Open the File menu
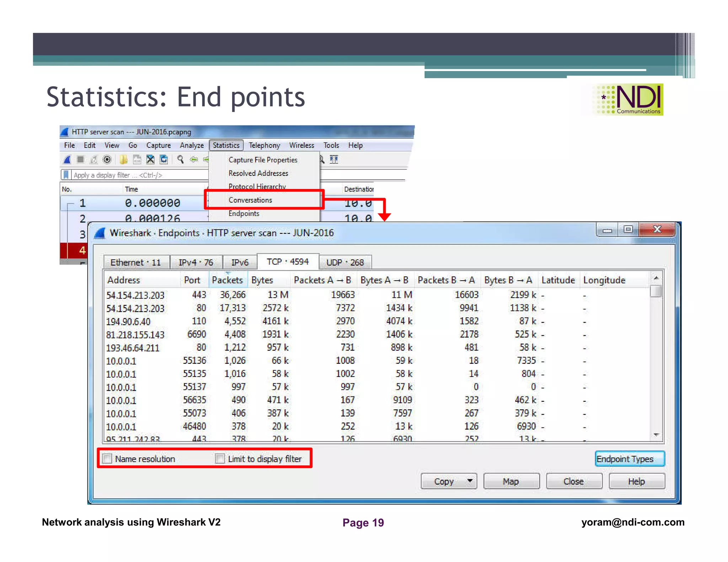The width and height of the screenshot is (728, 562). coord(69,145)
